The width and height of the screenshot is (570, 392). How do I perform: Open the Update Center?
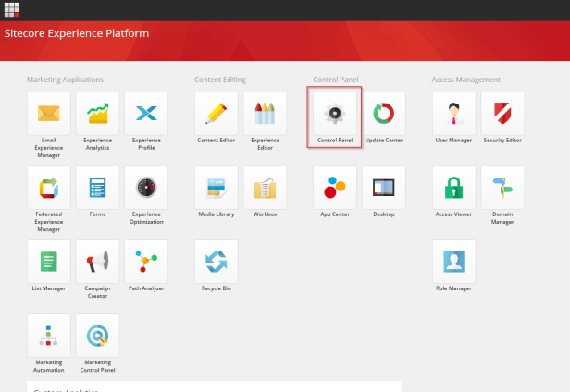point(383,114)
